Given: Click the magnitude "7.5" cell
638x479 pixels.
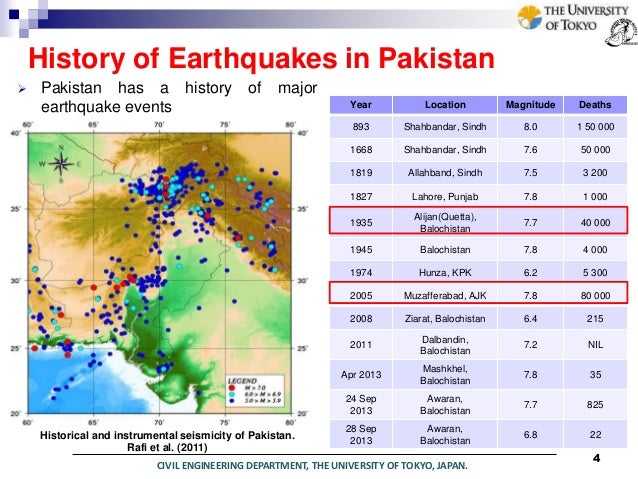Looking at the screenshot, I should tap(530, 173).
